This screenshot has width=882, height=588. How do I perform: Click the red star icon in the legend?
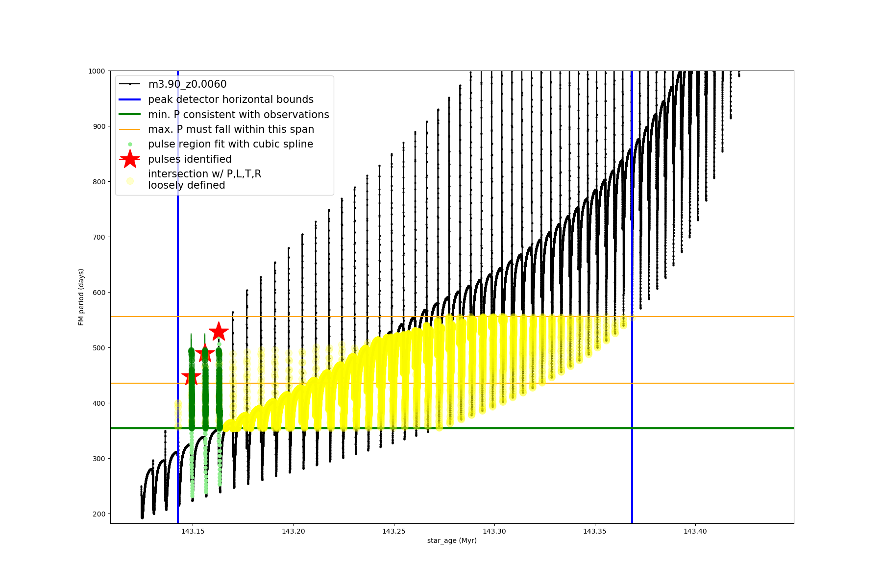(130, 159)
